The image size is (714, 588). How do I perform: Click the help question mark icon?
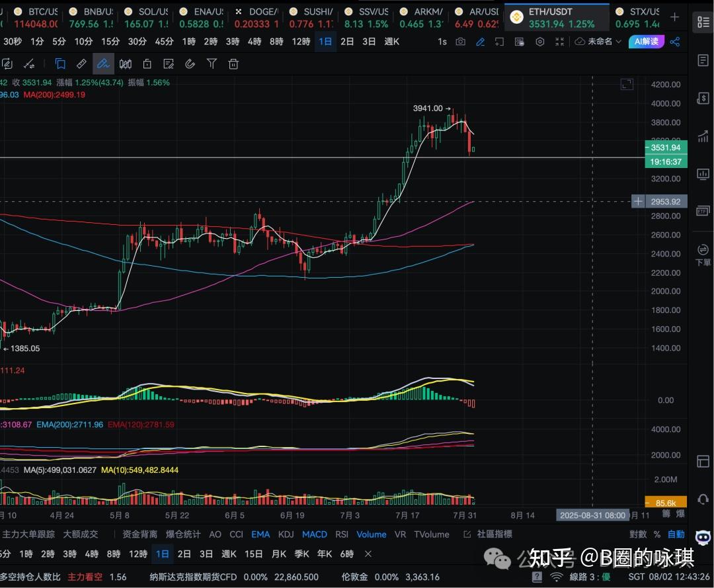537,577
